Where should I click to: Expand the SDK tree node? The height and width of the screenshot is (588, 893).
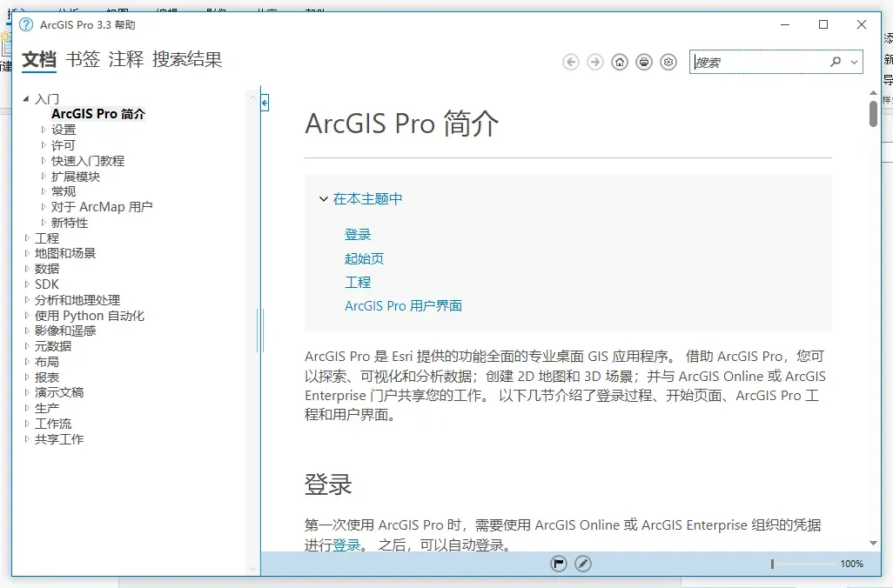pos(27,284)
